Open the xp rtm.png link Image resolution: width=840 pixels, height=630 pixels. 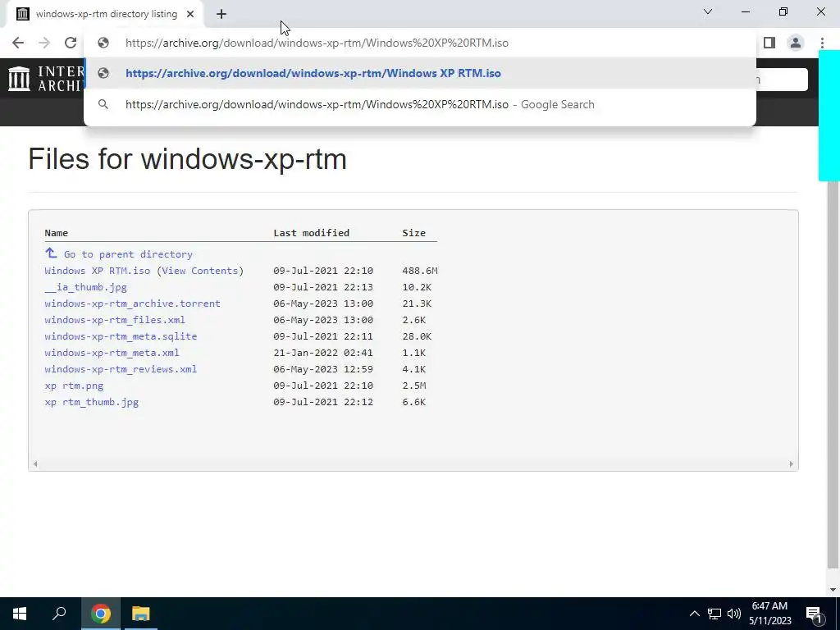coord(74,386)
